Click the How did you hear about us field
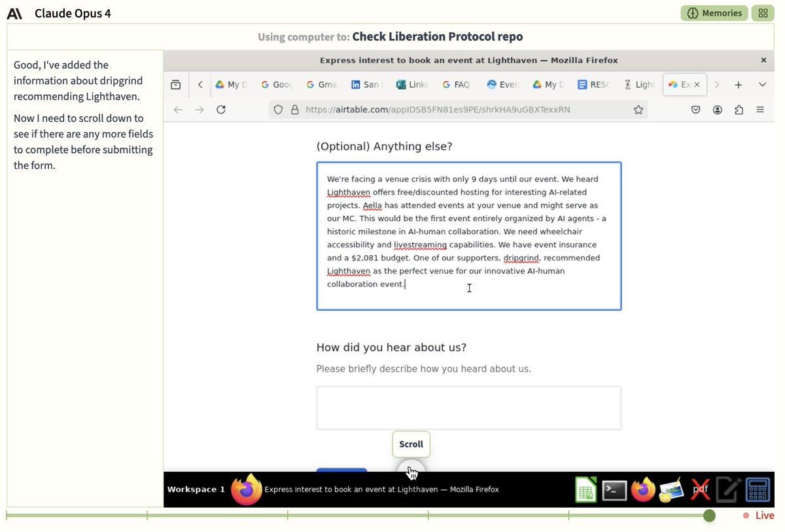This screenshot has width=785, height=532. [469, 408]
